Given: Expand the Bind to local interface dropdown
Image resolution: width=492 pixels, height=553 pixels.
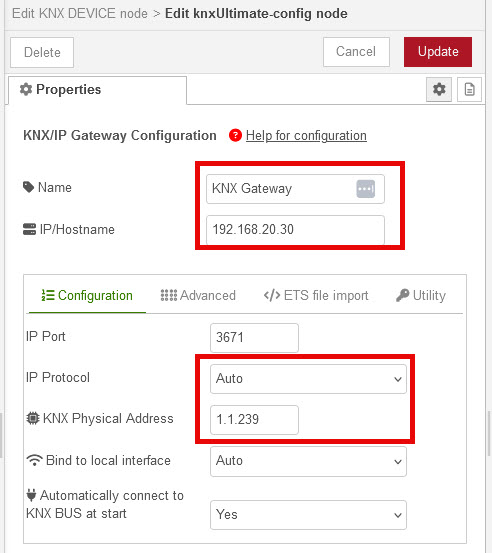Looking at the screenshot, I should click(x=308, y=461).
